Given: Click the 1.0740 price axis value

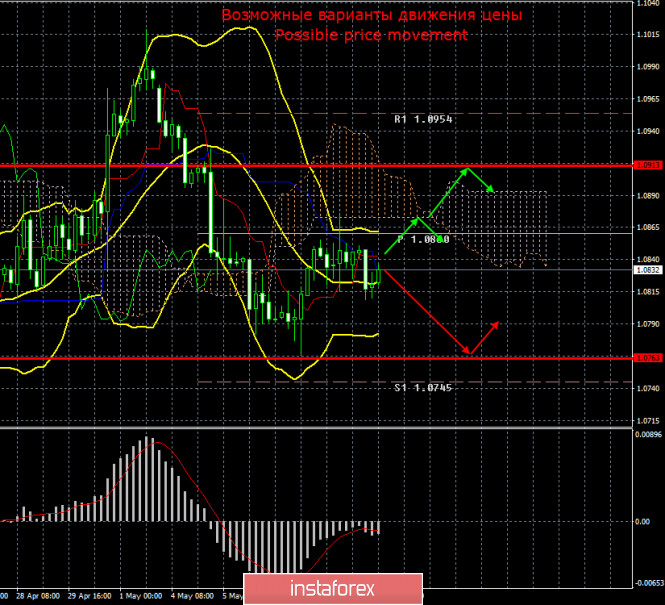Looking at the screenshot, I should 648,388.
